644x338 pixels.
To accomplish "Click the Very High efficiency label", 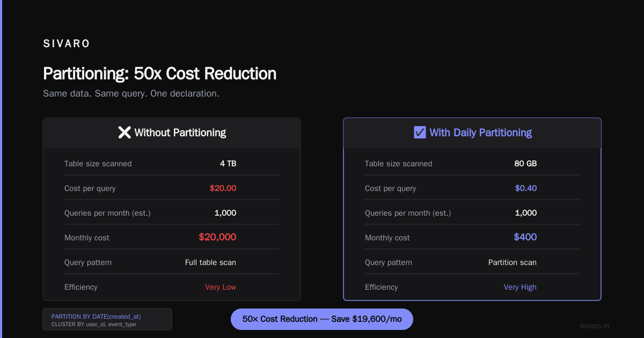I will 520,287.
